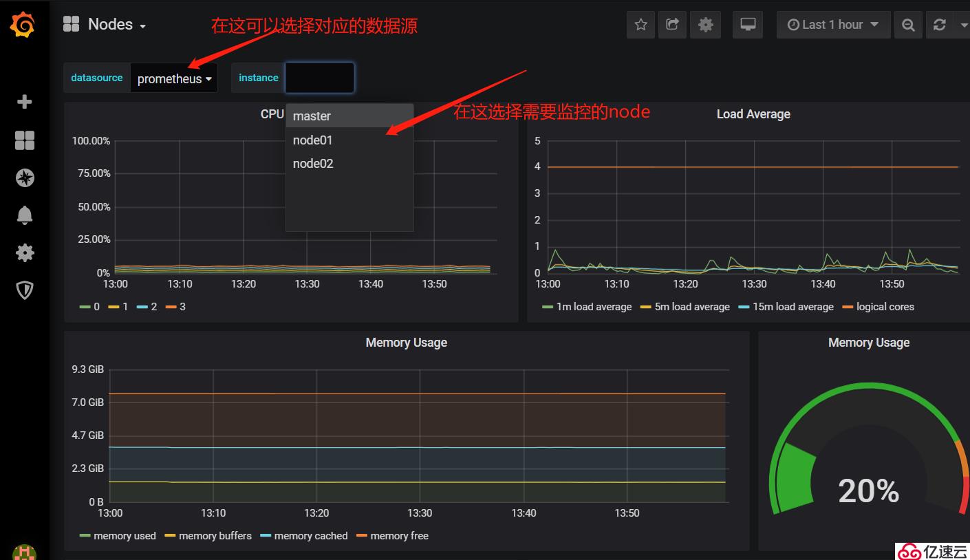Zoom out time range with magnifier icon

tap(908, 25)
